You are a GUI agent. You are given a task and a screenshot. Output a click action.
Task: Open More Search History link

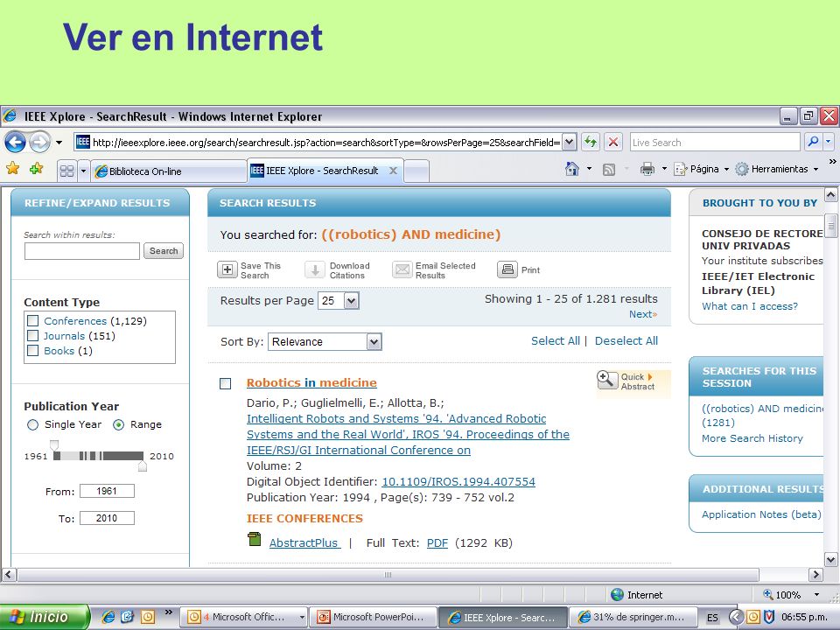752,438
